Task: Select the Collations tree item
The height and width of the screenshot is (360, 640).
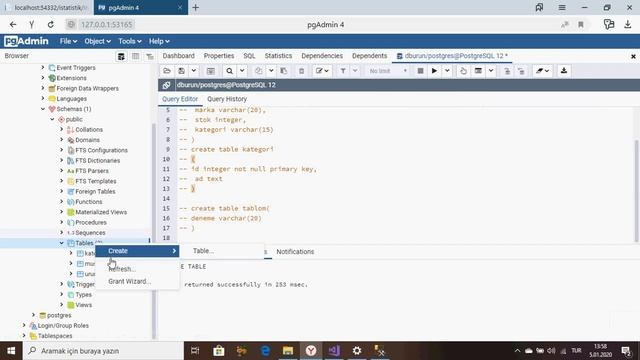Action: pyautogui.click(x=89, y=130)
